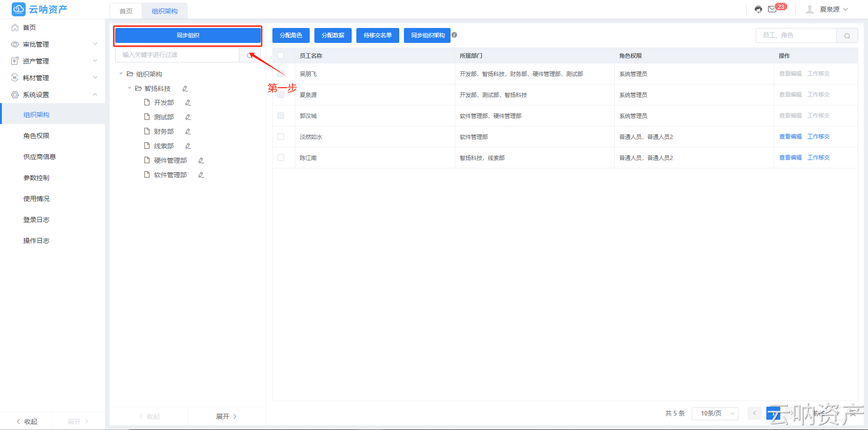
Task: Check the box for 郭汉城
Action: pos(281,116)
